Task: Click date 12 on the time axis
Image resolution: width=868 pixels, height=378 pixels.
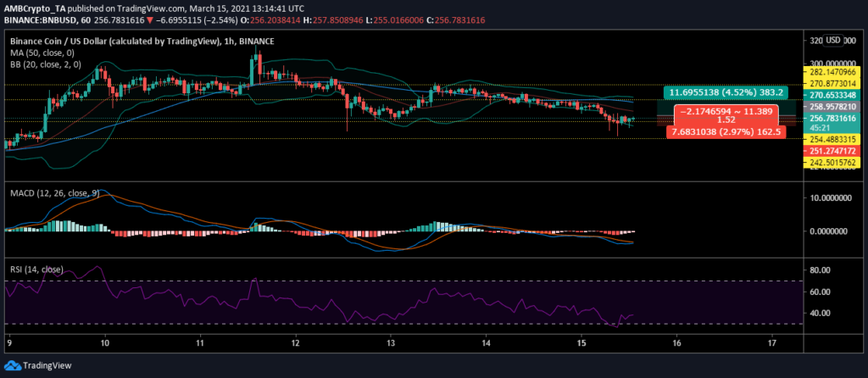Action: 296,343
